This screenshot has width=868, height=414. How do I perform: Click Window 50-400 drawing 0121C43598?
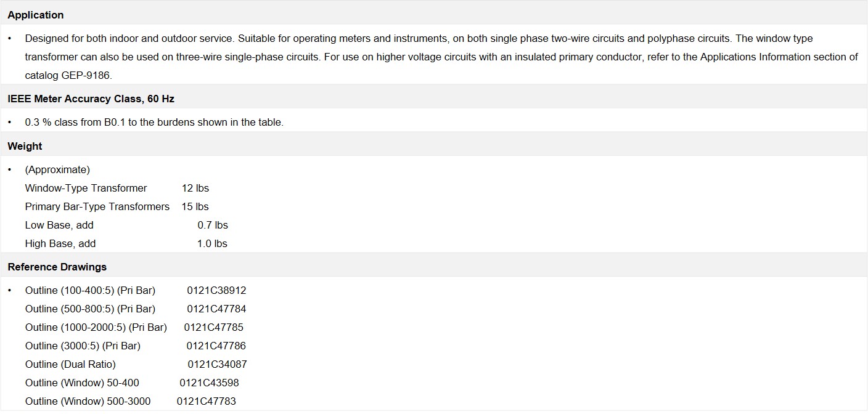click(209, 383)
